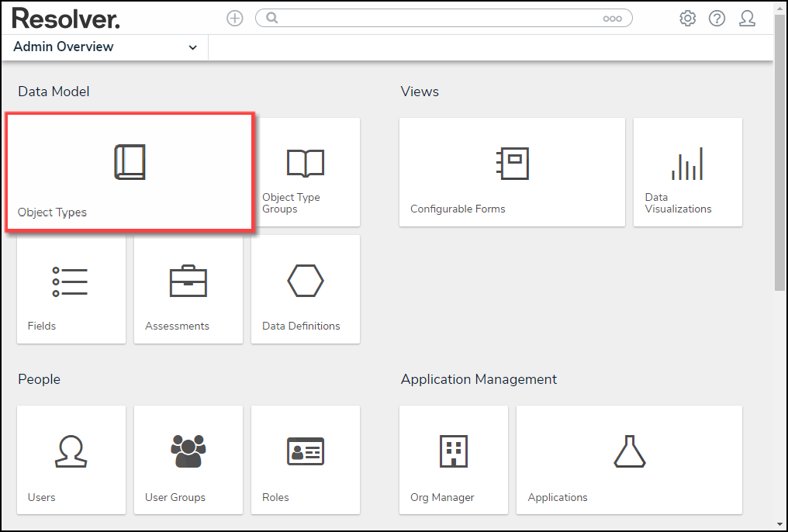Open Object Type Groups tile
Screen dimensions: 788x532
[305, 172]
